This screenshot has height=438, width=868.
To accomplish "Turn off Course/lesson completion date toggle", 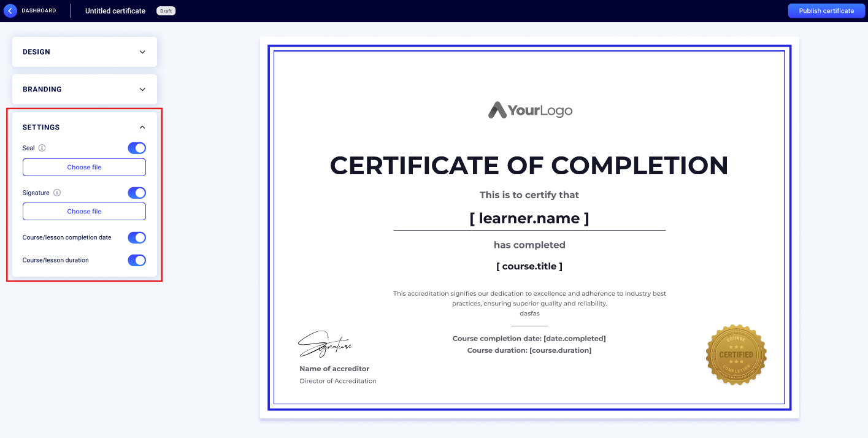I will [x=137, y=237].
